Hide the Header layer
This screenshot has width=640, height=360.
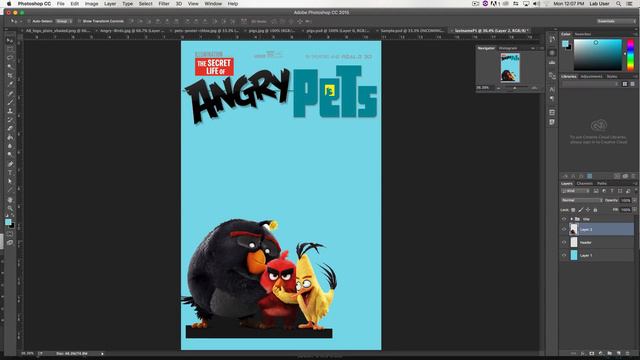click(x=564, y=242)
